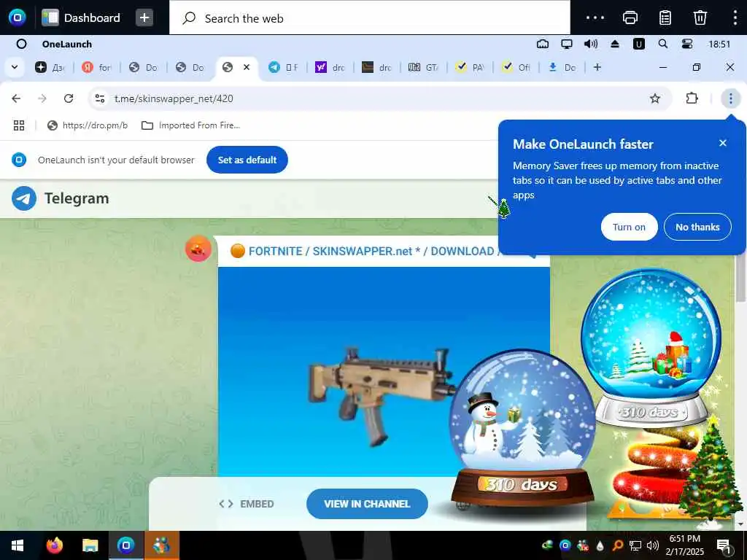Toggle the speaker volume icon in OneLaunch strip
Image resolution: width=747 pixels, height=560 pixels.
(x=590, y=44)
